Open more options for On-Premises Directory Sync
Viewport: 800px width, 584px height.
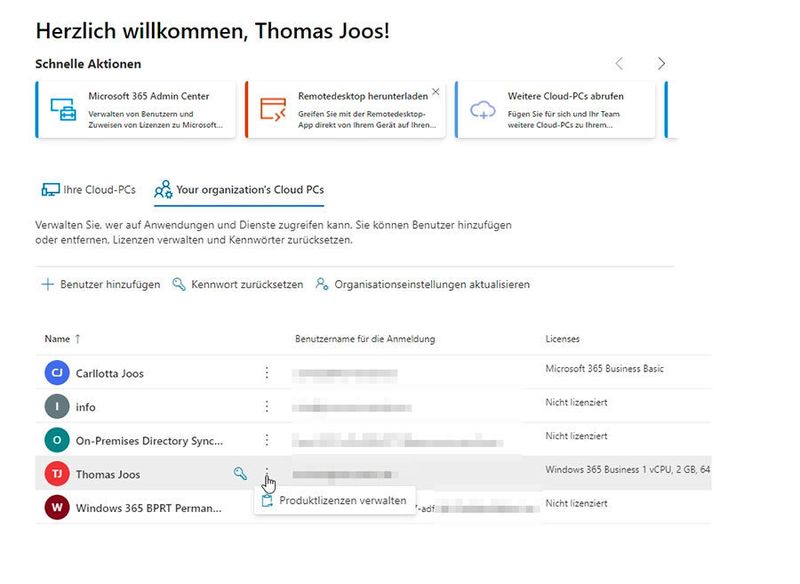[267, 440]
